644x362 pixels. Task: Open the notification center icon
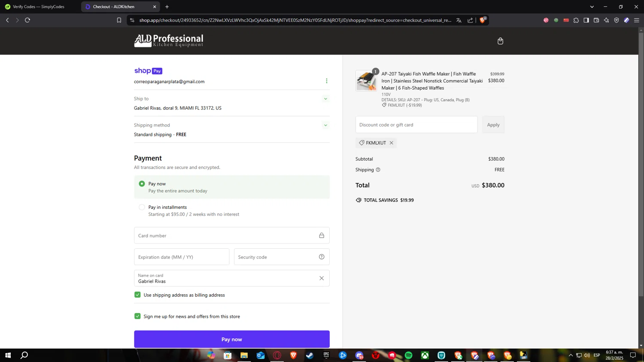[633, 355]
